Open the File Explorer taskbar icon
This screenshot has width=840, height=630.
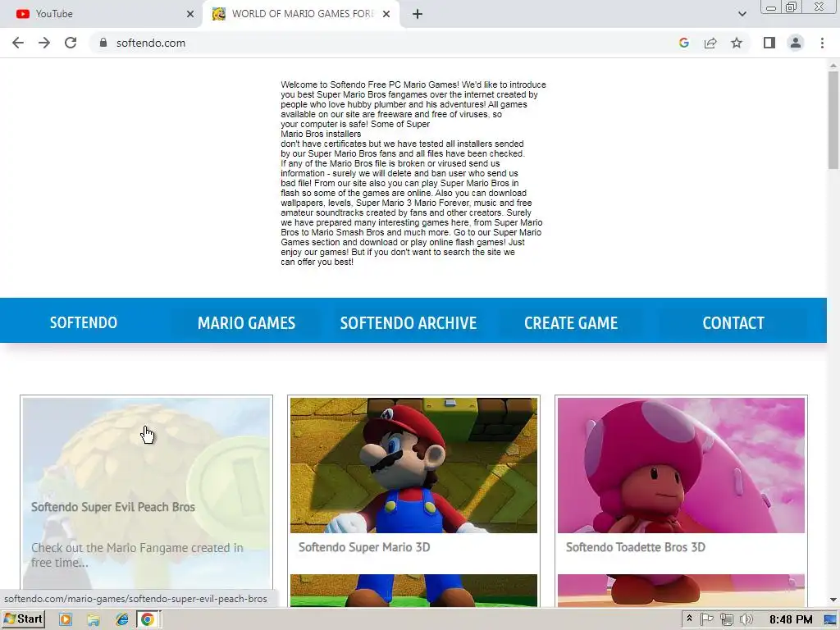[x=94, y=620]
